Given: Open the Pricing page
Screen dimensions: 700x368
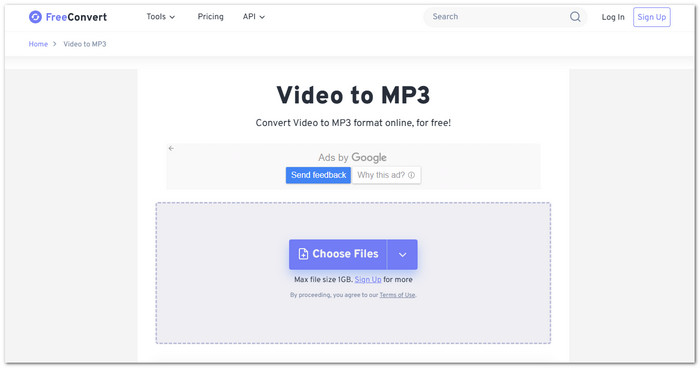Looking at the screenshot, I should [210, 17].
